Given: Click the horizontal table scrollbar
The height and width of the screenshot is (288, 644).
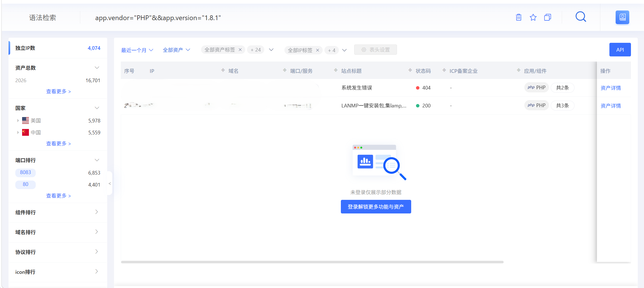Looking at the screenshot, I should point(312,262).
